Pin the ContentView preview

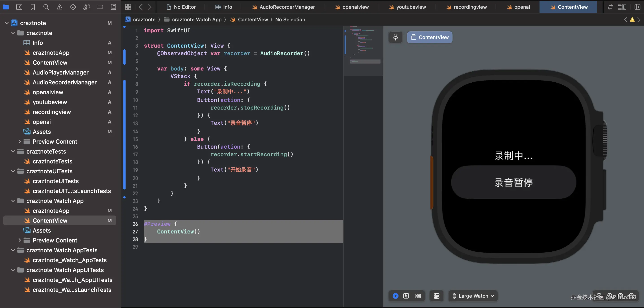pos(396,37)
